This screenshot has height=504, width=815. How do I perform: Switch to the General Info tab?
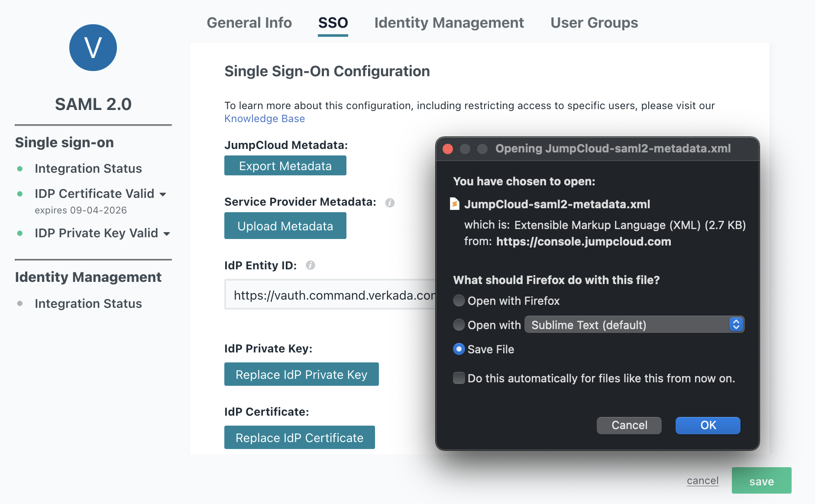tap(249, 23)
